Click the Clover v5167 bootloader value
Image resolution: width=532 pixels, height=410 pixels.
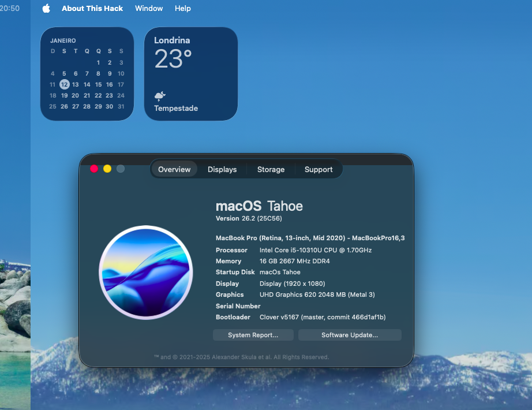click(323, 317)
